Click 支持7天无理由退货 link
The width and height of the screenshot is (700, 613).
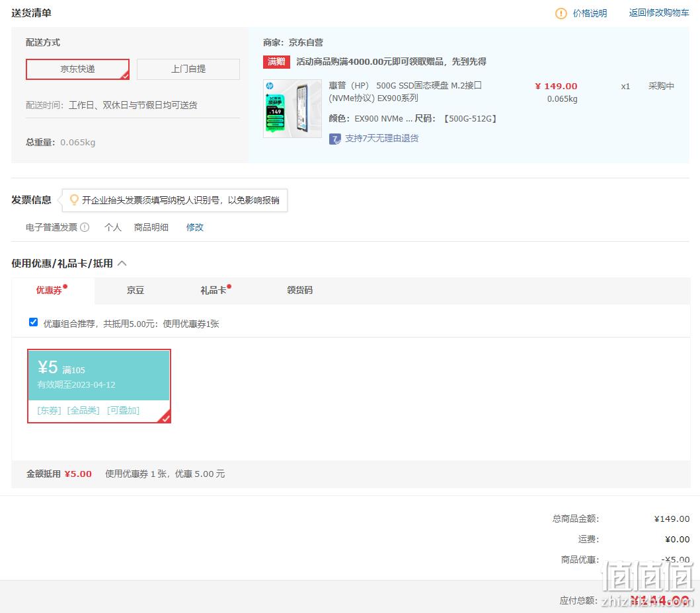point(381,138)
